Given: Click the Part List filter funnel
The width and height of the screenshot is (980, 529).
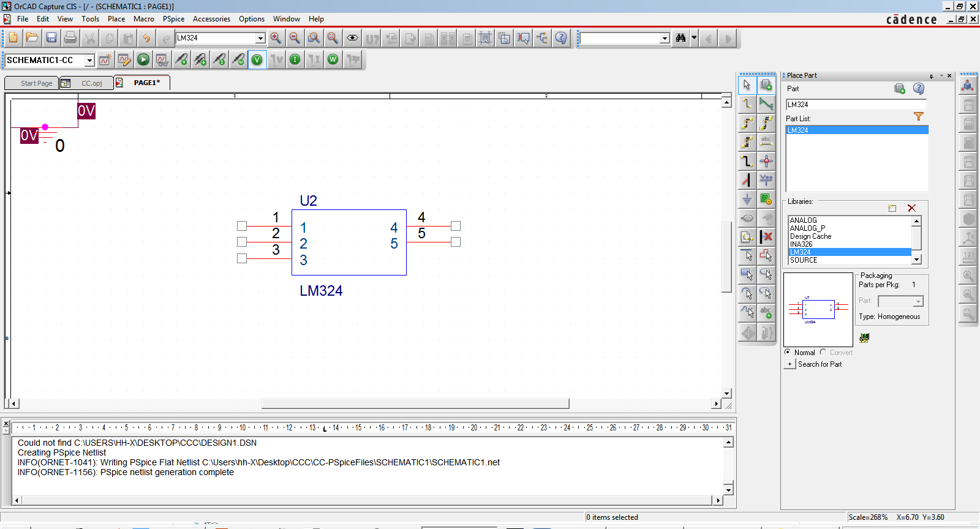Looking at the screenshot, I should click(x=918, y=116).
